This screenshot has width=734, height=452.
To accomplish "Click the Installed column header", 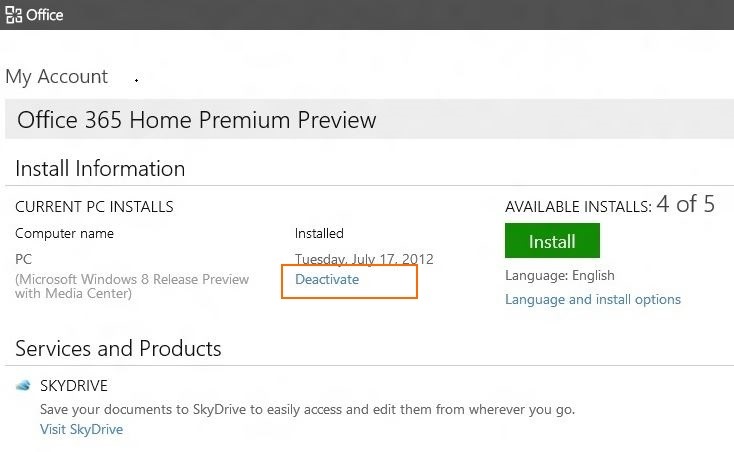I will [x=319, y=233].
